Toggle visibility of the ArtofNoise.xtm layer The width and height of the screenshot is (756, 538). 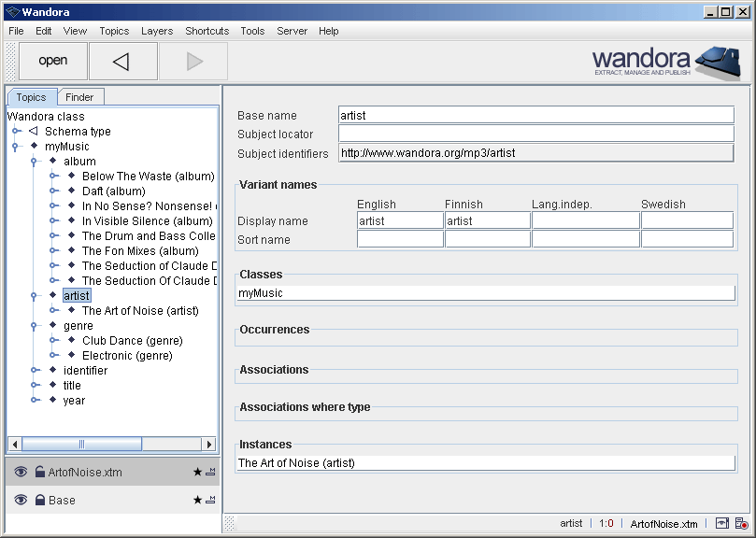point(22,472)
